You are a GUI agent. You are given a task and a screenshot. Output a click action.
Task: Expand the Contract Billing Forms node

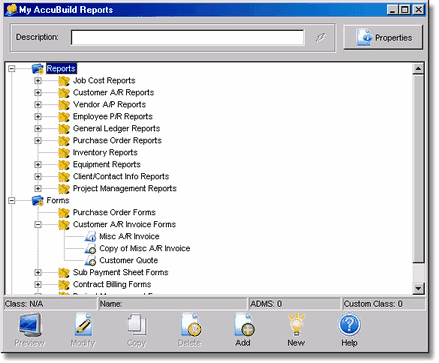pyautogui.click(x=38, y=285)
